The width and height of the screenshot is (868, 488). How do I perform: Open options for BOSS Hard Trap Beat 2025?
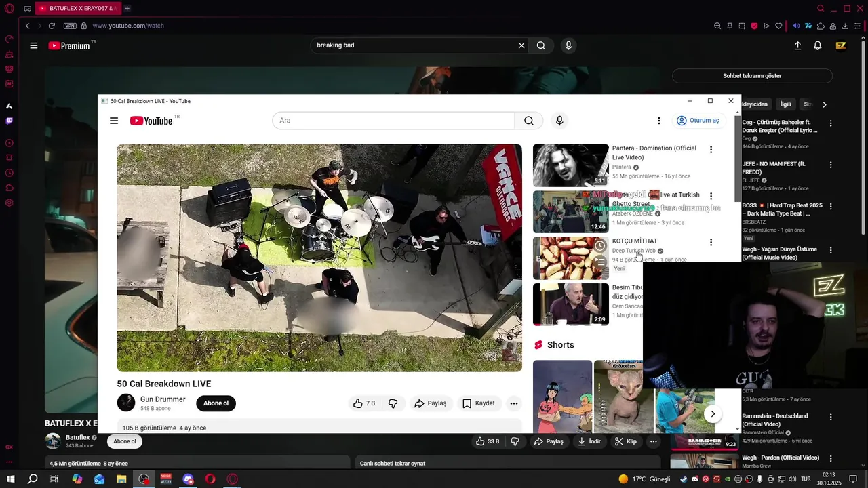(831, 206)
